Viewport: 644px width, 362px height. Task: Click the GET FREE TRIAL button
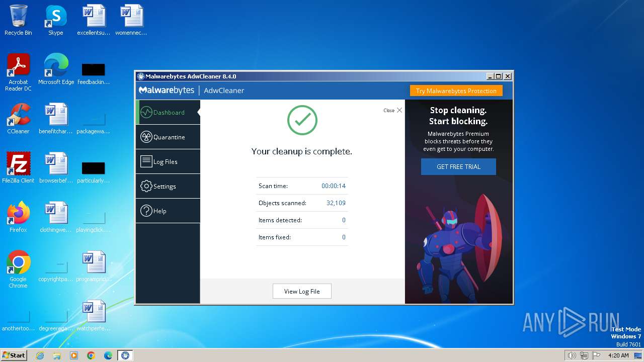click(x=458, y=166)
